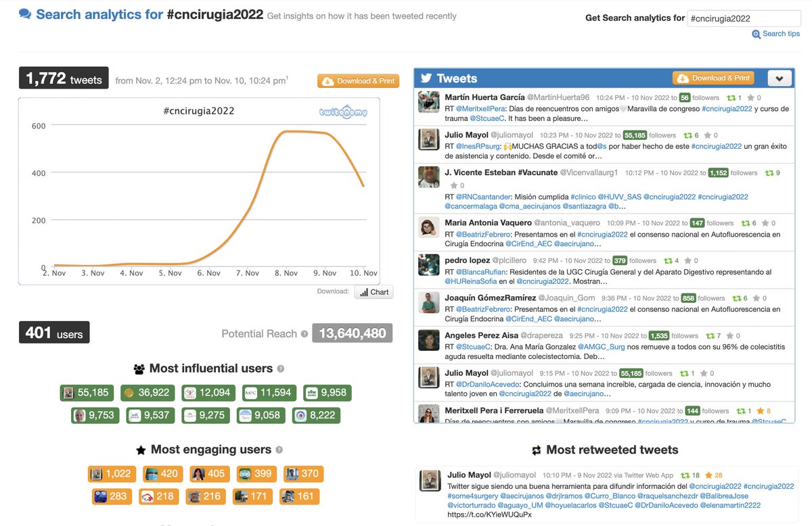The width and height of the screenshot is (812, 526).
Task: Select engaging user with 1,022 score
Action: [x=112, y=474]
